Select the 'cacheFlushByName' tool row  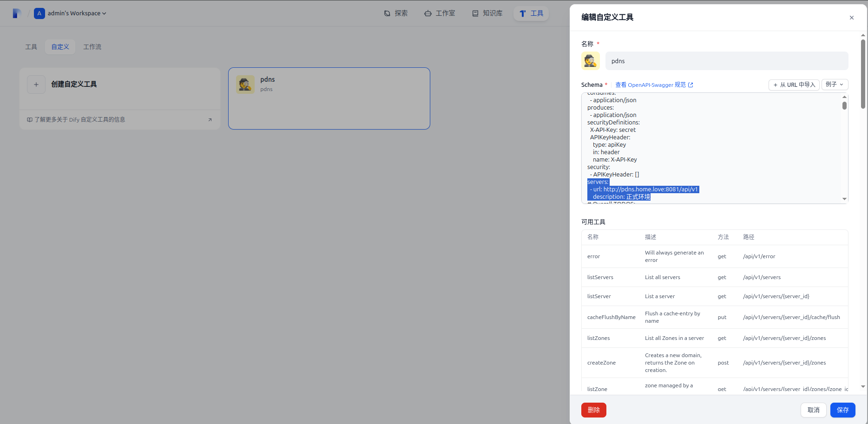715,317
